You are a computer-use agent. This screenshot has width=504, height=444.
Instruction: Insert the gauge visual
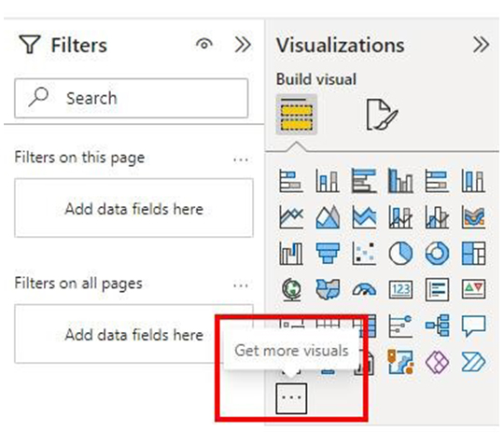pos(364,289)
